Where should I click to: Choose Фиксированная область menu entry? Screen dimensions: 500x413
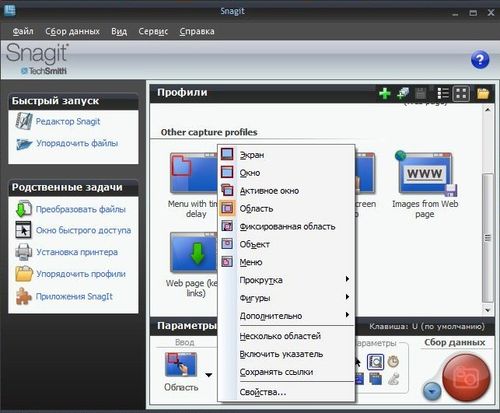(x=286, y=227)
